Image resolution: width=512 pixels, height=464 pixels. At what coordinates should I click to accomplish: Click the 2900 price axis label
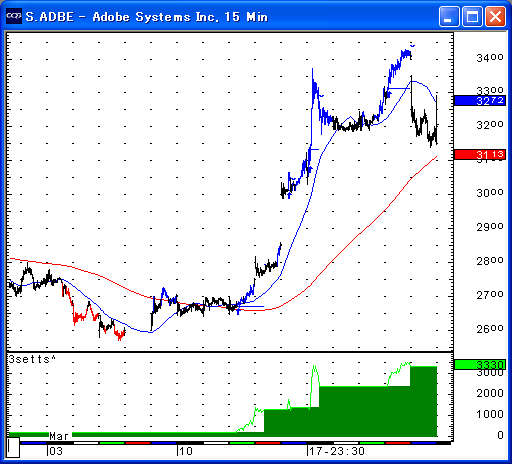click(490, 227)
